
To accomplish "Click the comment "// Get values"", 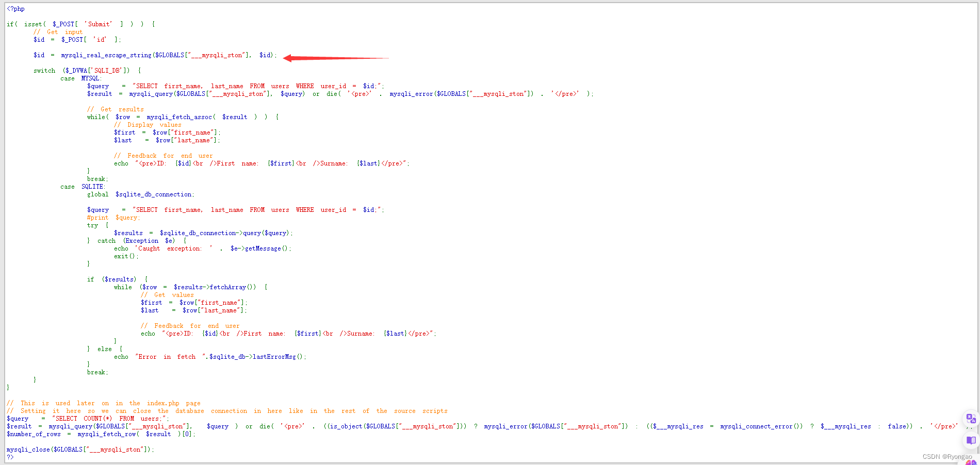I will pos(167,295).
